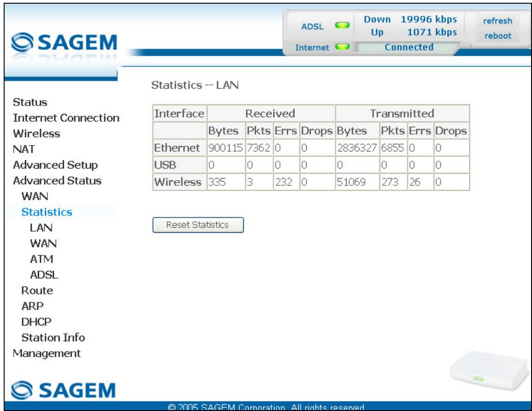
Task: Click the USB row label
Action: coord(165,165)
